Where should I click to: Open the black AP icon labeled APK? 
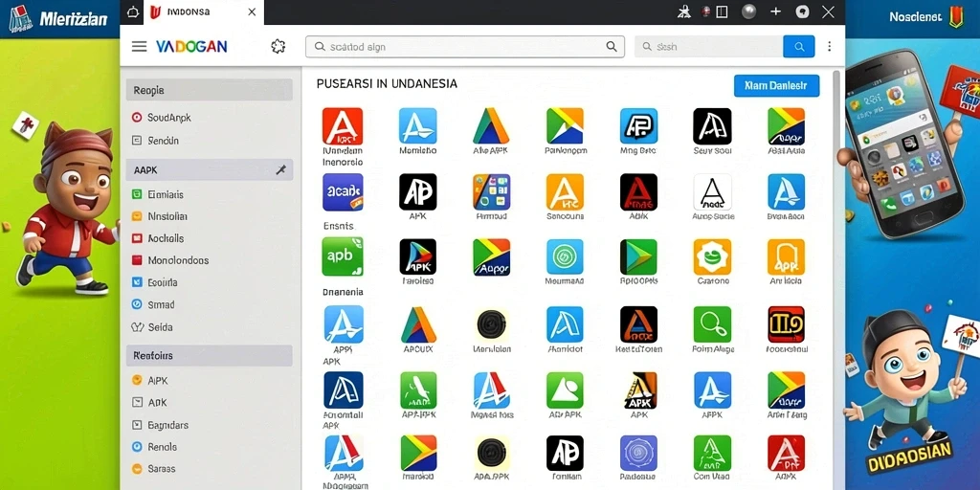[418, 191]
